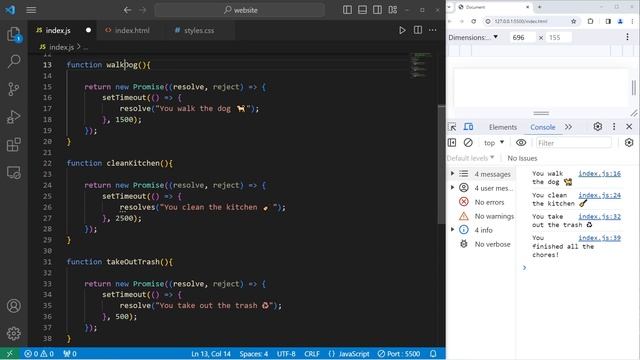This screenshot has height=360, width=640.
Task: Go forward with the editor forward arrow
Action: (142, 10)
